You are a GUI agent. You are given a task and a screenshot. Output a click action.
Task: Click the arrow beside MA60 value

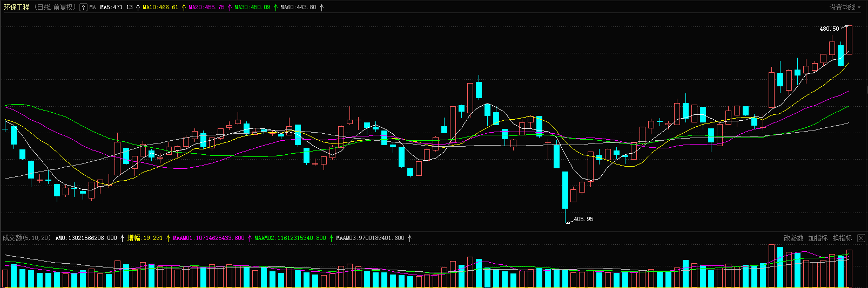click(x=322, y=8)
